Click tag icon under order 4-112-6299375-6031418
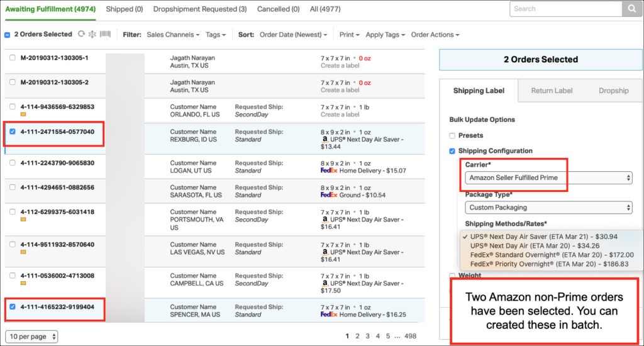644x346 pixels. coord(23,220)
